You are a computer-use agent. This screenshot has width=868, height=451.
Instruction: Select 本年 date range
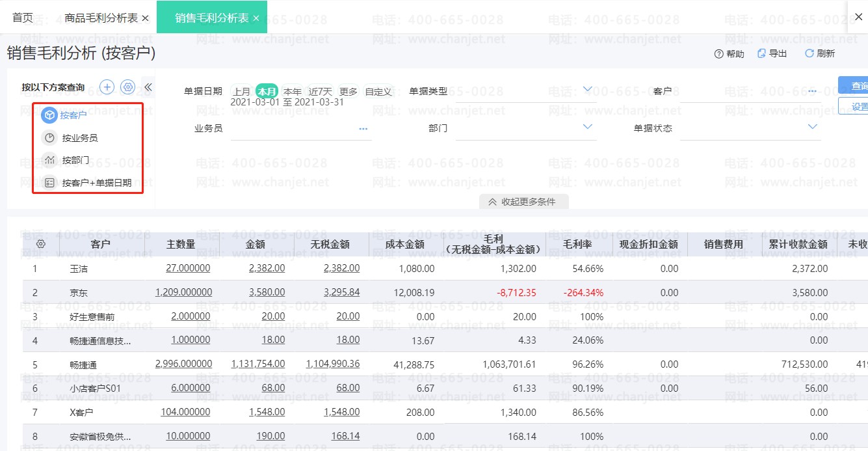click(x=292, y=92)
